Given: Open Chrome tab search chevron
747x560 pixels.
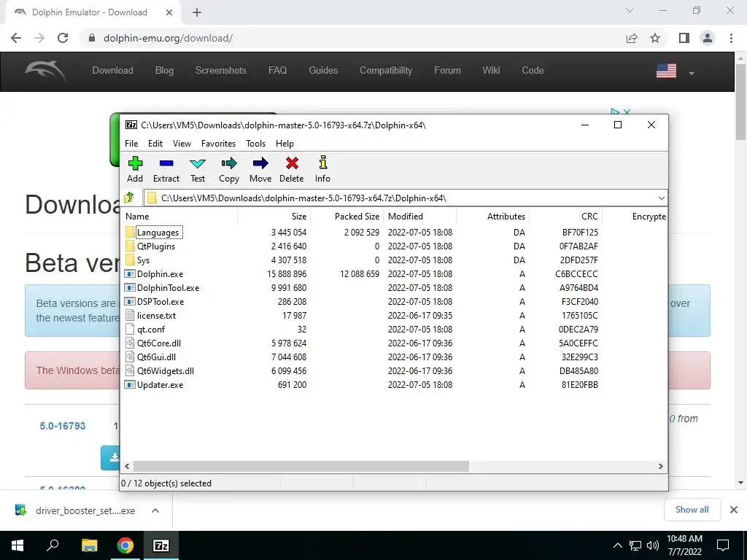Looking at the screenshot, I should pos(630,10).
